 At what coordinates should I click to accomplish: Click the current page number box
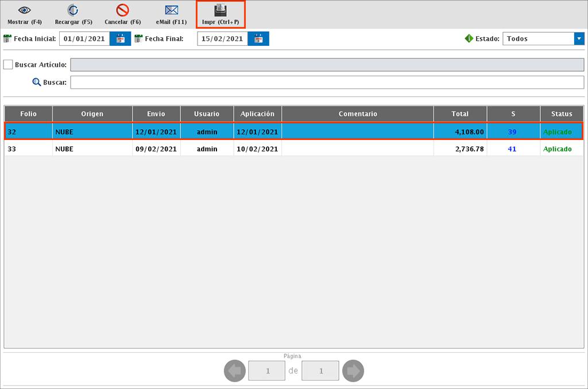(x=267, y=371)
